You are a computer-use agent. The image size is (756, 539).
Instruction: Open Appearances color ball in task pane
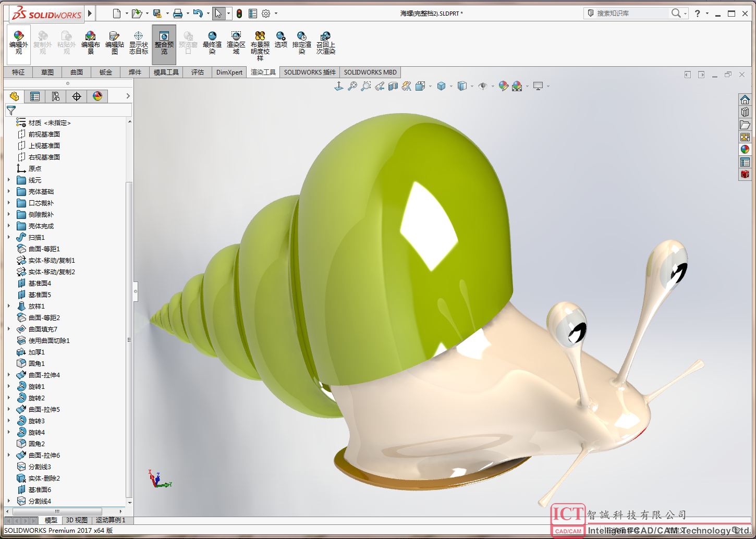[745, 150]
